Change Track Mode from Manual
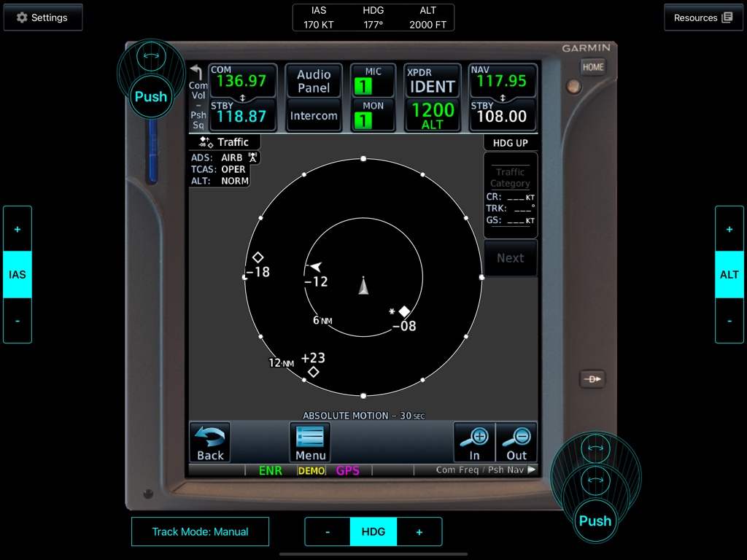Image resolution: width=747 pixels, height=560 pixels. pyautogui.click(x=200, y=532)
